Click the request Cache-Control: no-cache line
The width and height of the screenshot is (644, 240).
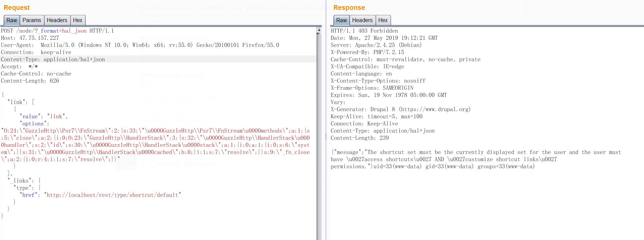(36, 74)
